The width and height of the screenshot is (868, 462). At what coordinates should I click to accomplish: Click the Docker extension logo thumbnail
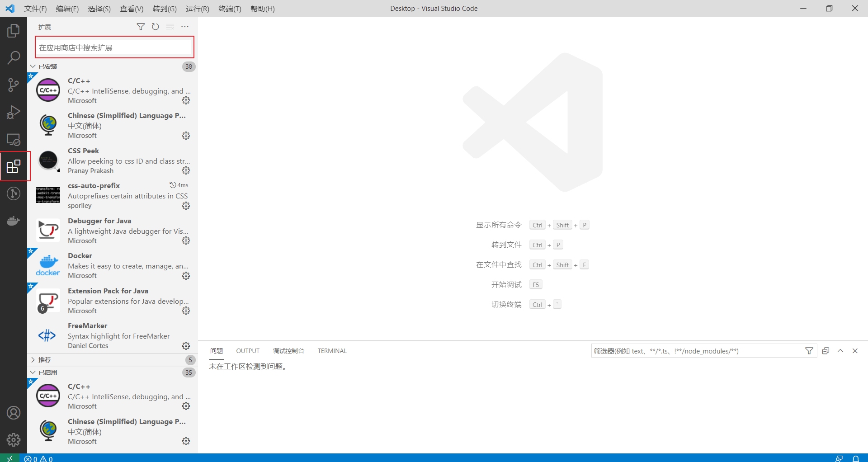(x=48, y=265)
